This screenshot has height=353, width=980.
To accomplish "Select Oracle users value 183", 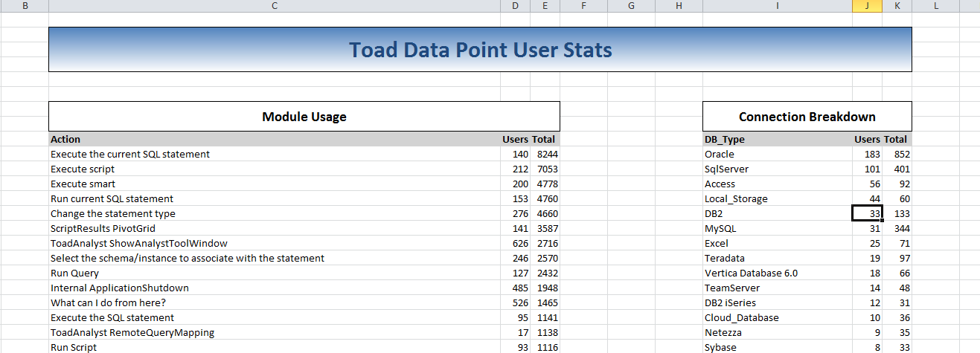I will pos(867,154).
